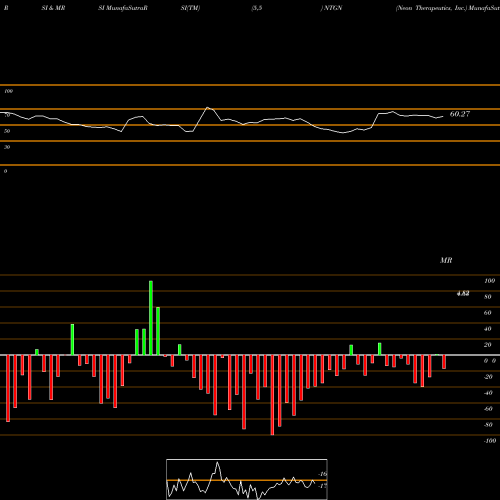Click the 80 axis label of MR chart

(488, 297)
